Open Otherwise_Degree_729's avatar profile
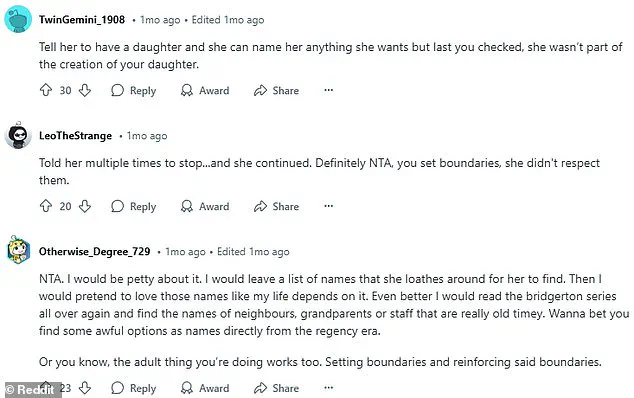The width and height of the screenshot is (634, 398). tap(18, 251)
